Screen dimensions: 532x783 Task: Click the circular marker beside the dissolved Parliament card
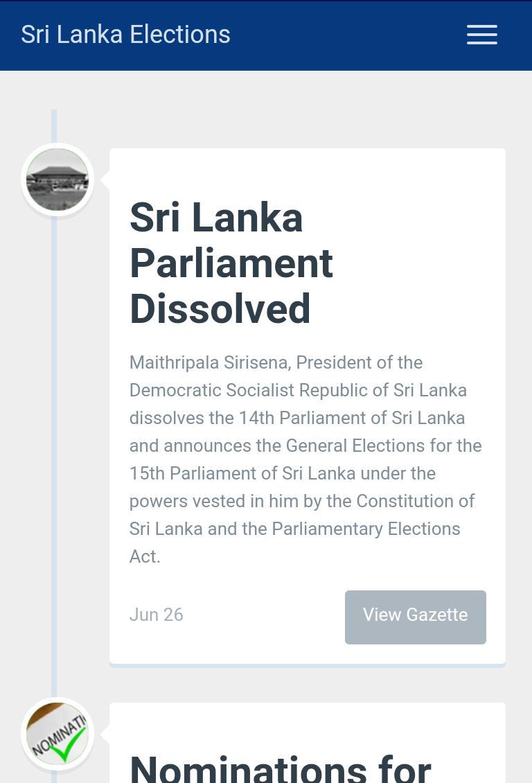tap(57, 179)
